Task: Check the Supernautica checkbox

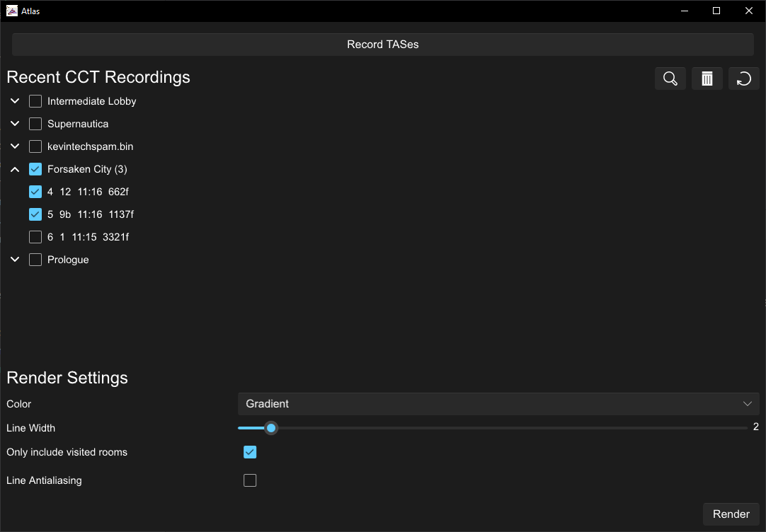Action: 35,124
